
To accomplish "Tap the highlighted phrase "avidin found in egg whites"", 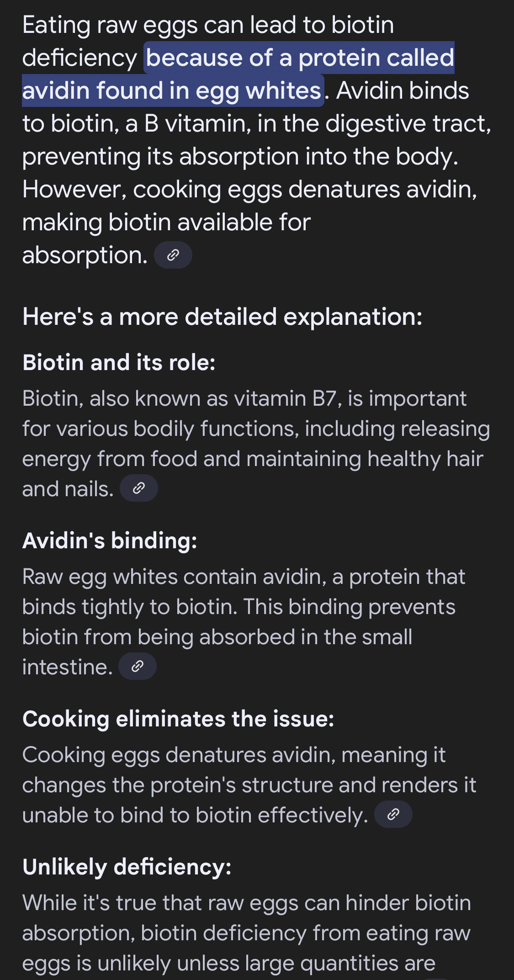I will pos(172,90).
